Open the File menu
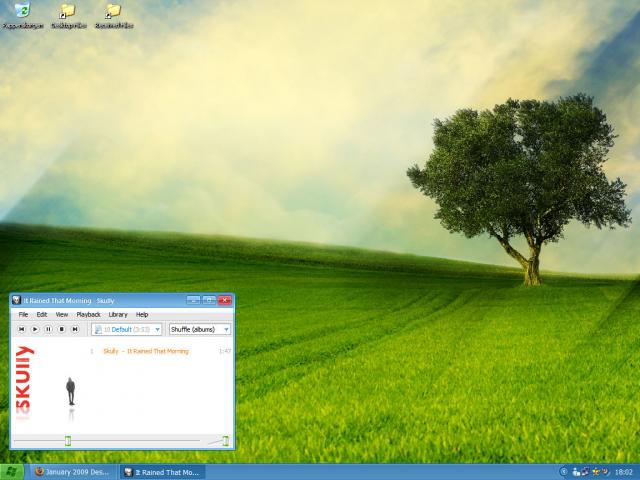 (23, 314)
